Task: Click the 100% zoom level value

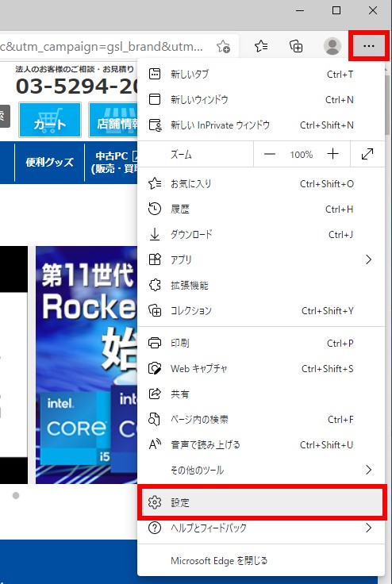Action: coord(301,155)
